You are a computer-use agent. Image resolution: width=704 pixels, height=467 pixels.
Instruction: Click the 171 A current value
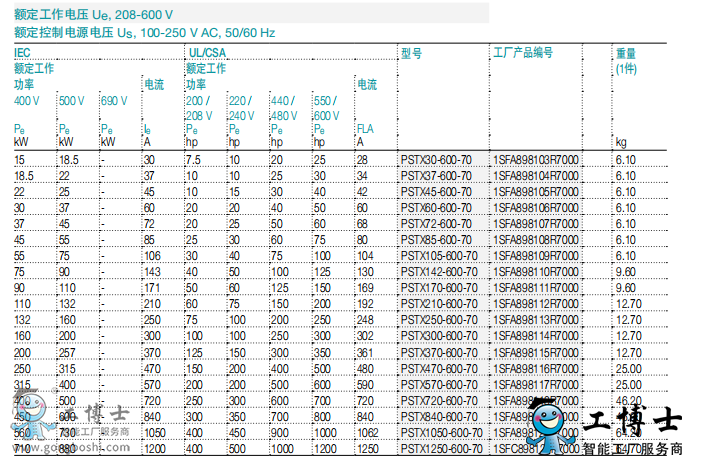coord(152,288)
